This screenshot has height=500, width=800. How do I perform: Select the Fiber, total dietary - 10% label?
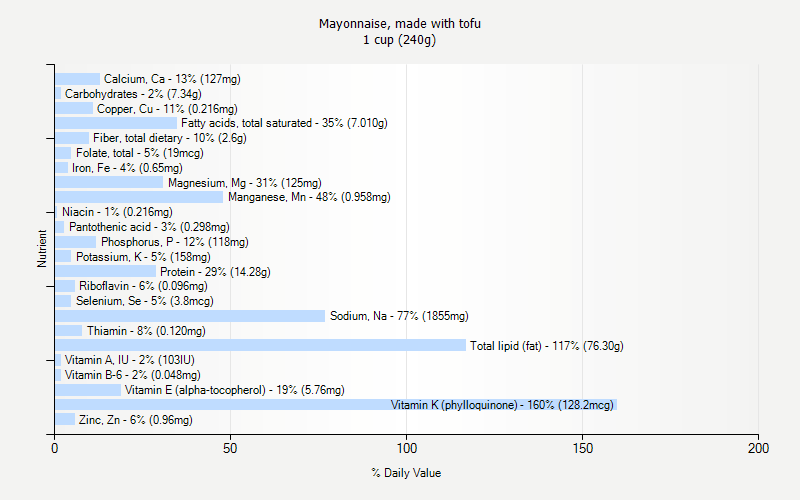pyautogui.click(x=170, y=138)
